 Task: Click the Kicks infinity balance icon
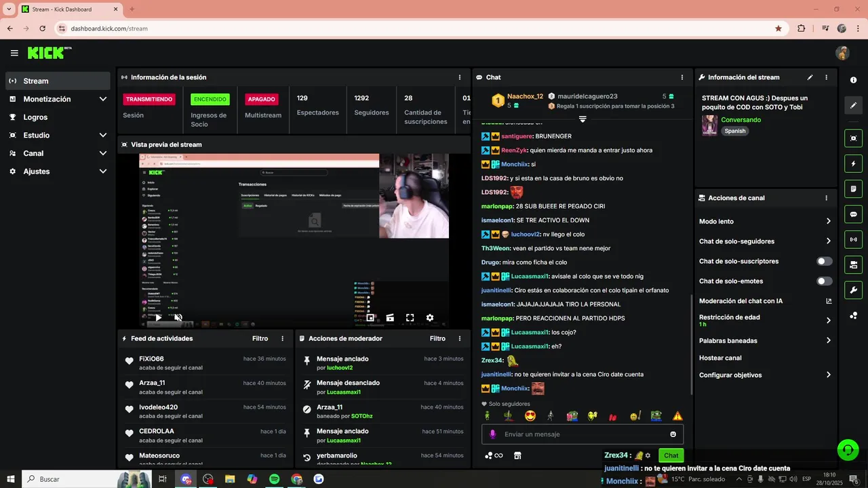click(494, 455)
